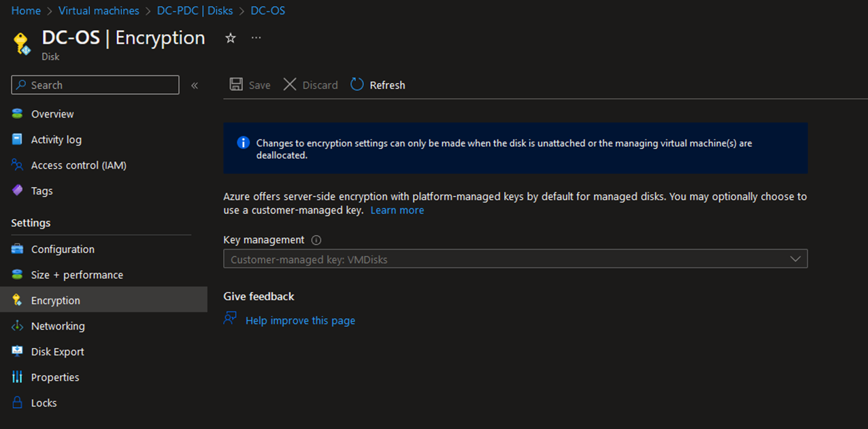Screen dimensions: 868x429
Task: Click the Refresh button label
Action: 387,85
